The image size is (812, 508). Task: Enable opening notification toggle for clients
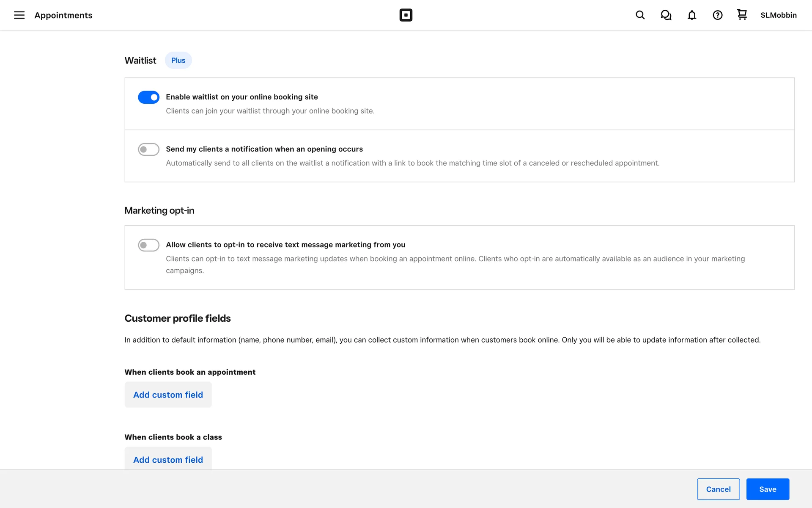point(148,149)
